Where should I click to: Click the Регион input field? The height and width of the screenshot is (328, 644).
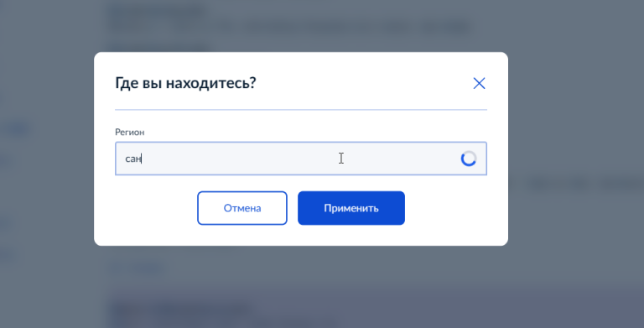point(301,159)
